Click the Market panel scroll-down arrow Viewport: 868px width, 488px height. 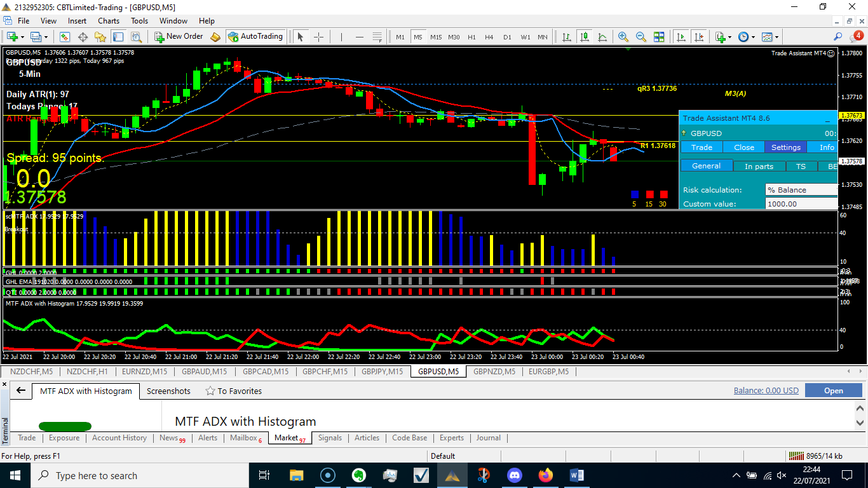click(x=860, y=423)
